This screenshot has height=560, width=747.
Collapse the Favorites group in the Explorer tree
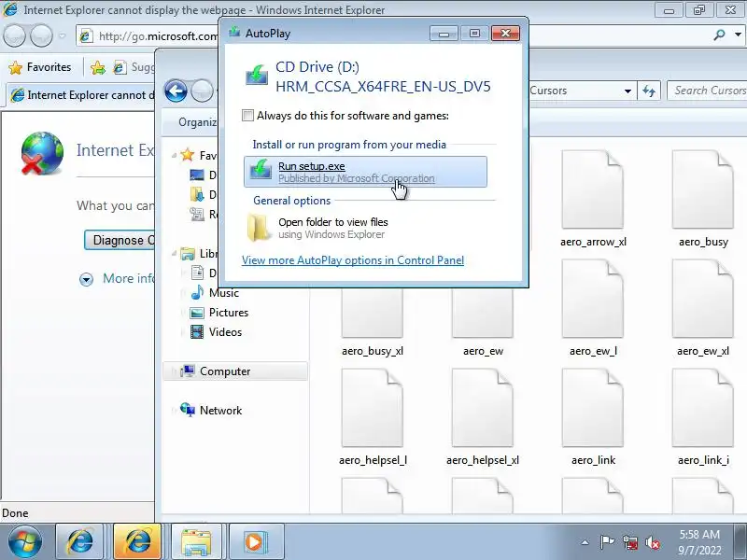[x=174, y=155]
